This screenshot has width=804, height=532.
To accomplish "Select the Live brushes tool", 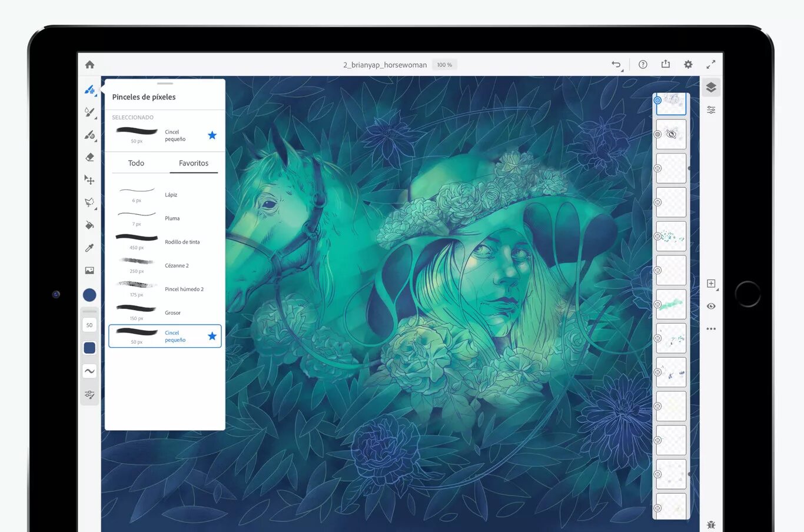I will click(89, 112).
